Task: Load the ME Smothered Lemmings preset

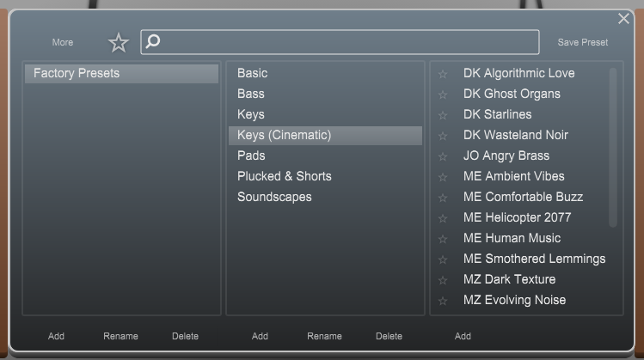Action: coord(534,259)
